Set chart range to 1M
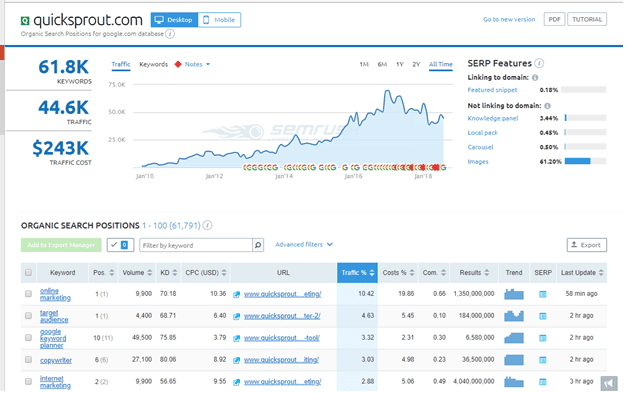Screen dimensions: 630x393 364,64
